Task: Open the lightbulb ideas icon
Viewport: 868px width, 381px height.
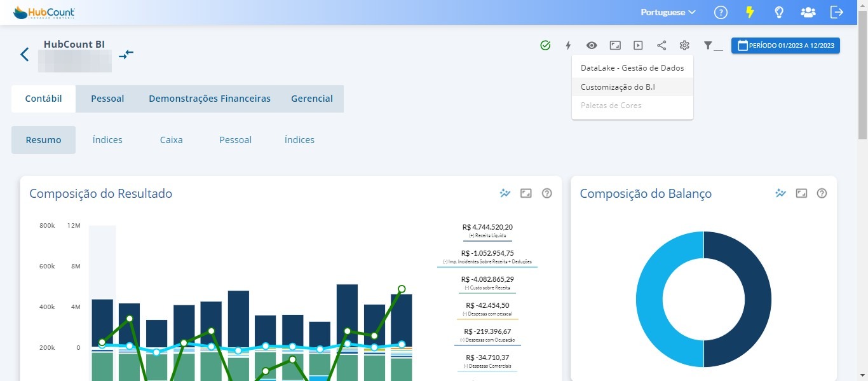Action: point(778,12)
